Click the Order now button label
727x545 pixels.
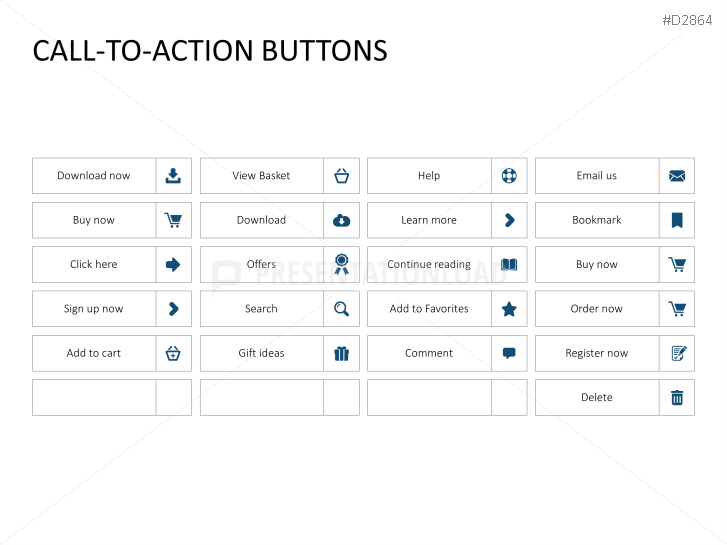click(x=597, y=309)
